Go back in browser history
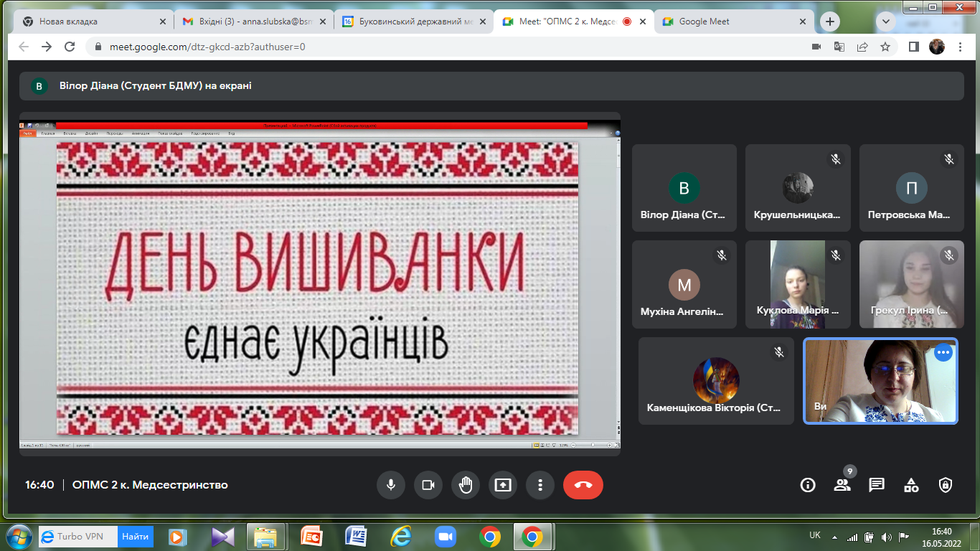This screenshot has height=551, width=980. pos(24,47)
